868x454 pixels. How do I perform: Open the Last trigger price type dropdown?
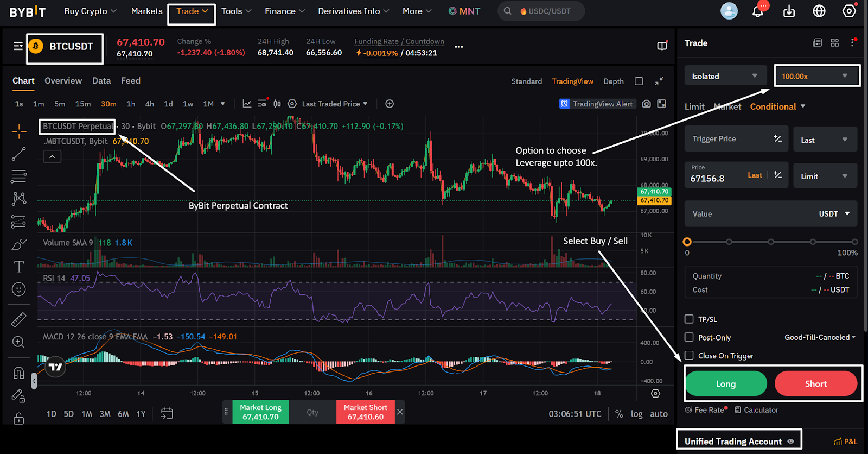click(x=825, y=140)
